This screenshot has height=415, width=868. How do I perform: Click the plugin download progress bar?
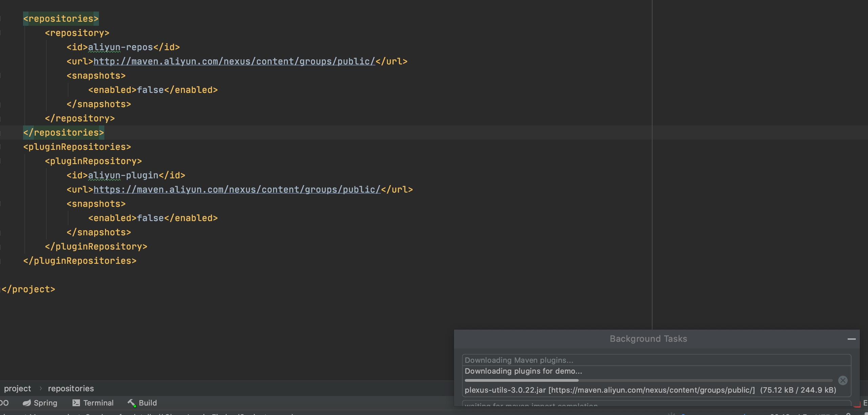click(x=648, y=380)
